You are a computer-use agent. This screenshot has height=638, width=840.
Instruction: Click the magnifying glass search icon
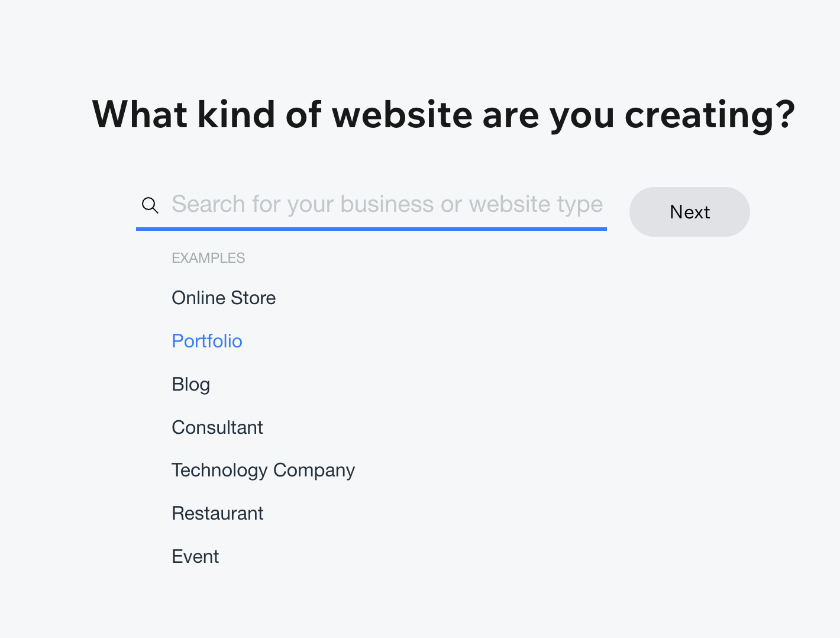150,205
